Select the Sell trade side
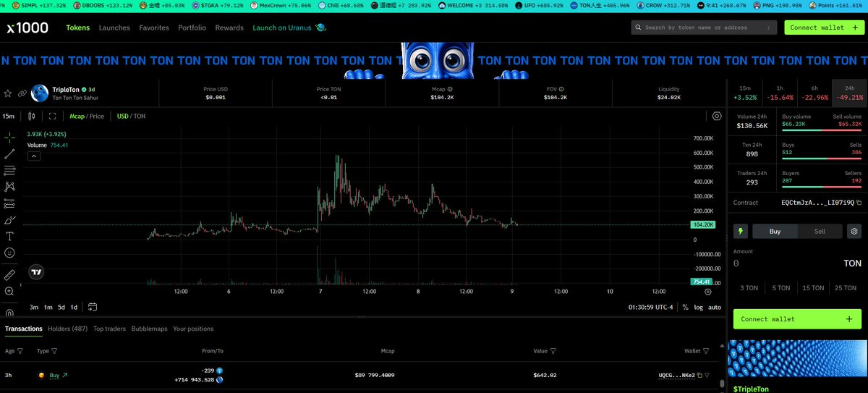The width and height of the screenshot is (868, 393). (820, 232)
